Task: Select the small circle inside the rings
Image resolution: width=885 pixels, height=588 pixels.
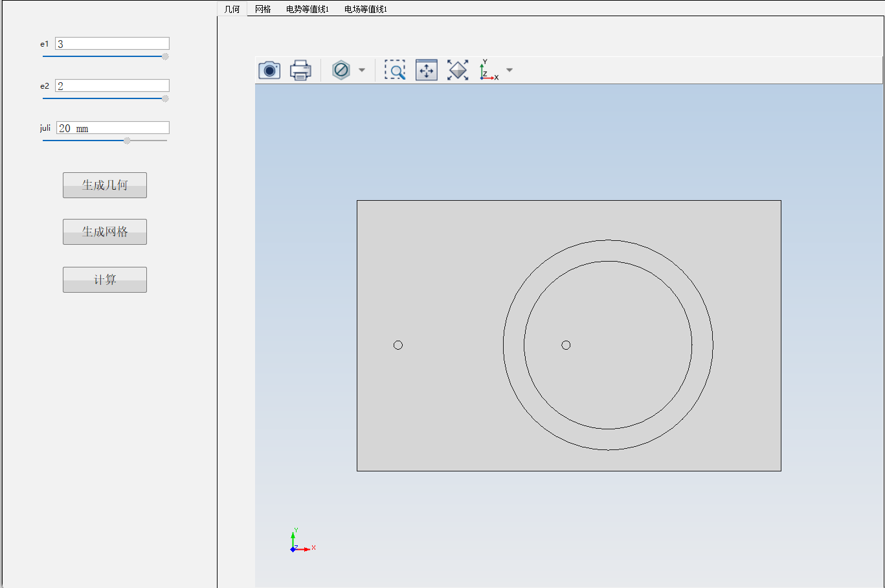Action: [566, 345]
